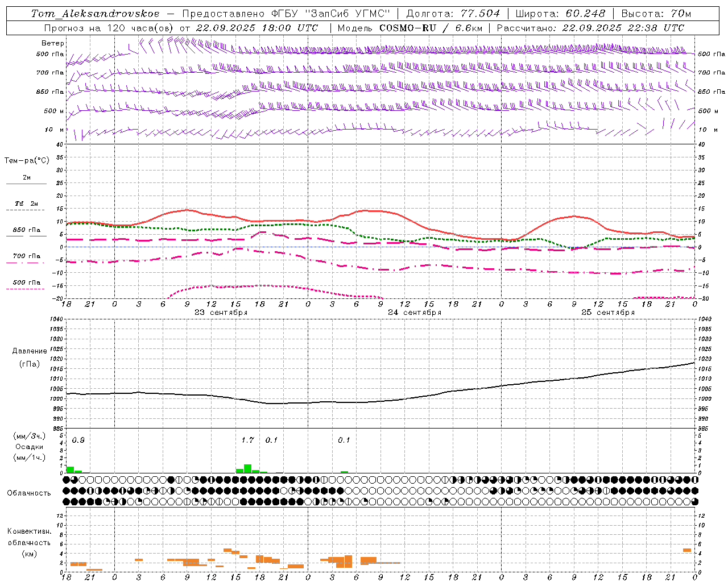The height and width of the screenshot is (582, 728).
Task: Click the tallest green precipitation bar under 1.7
Action: 247,468
